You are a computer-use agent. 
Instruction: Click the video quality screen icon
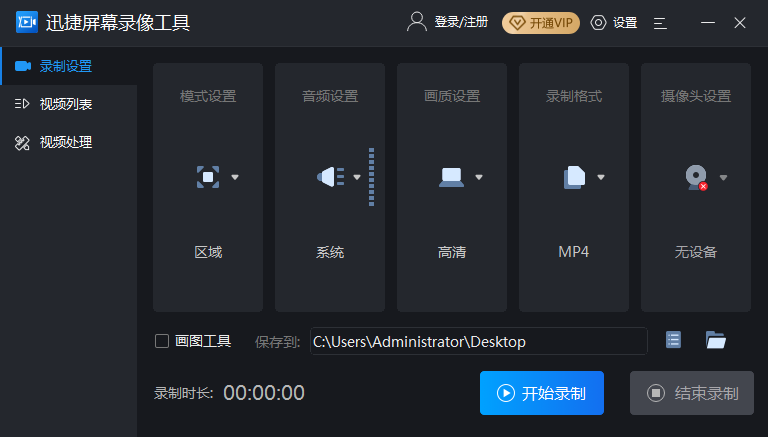click(x=451, y=177)
